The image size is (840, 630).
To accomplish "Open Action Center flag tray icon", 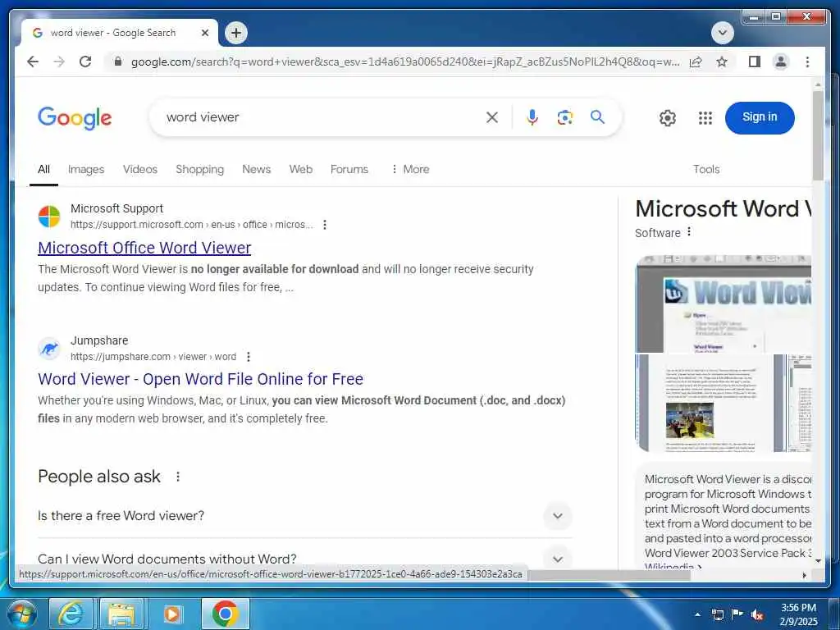I will [x=737, y=614].
